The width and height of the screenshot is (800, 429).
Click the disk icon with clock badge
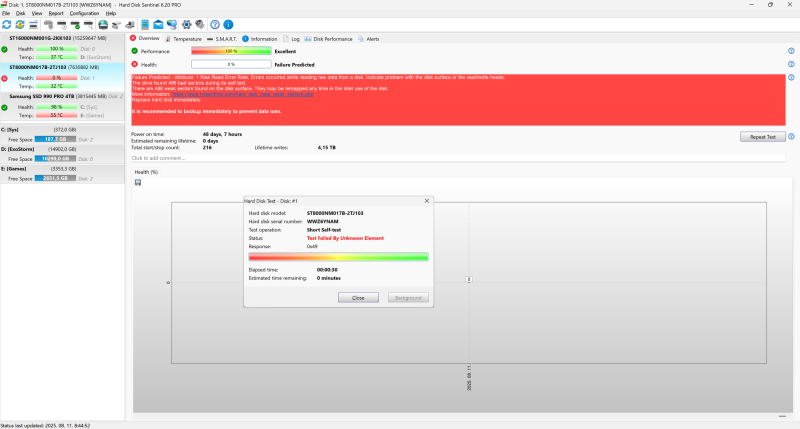coord(62,24)
